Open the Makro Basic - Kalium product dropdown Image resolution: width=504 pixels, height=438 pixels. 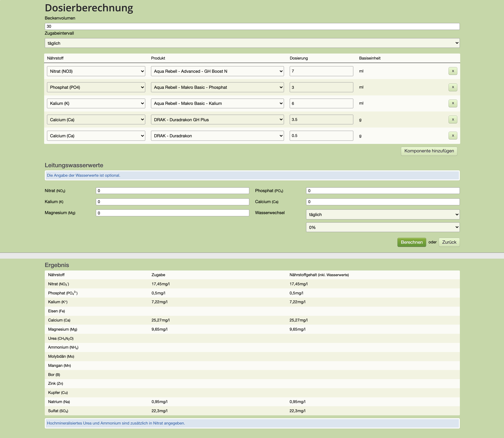click(217, 103)
